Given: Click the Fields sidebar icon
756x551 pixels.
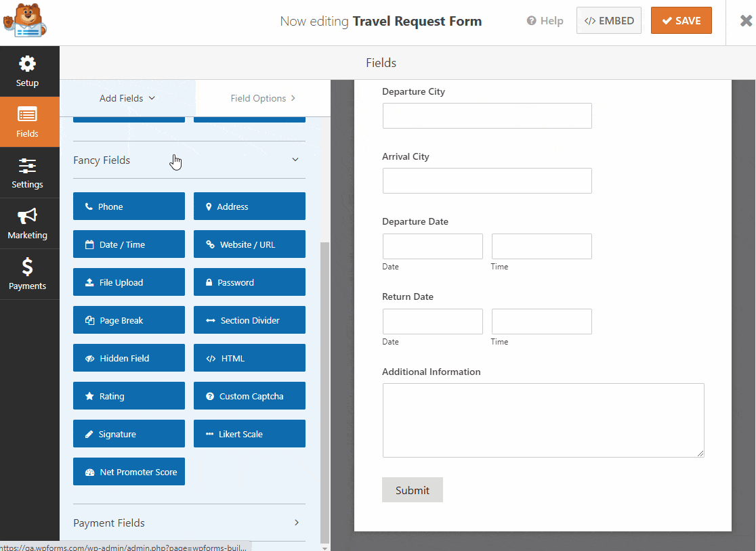Looking at the screenshot, I should point(28,122).
